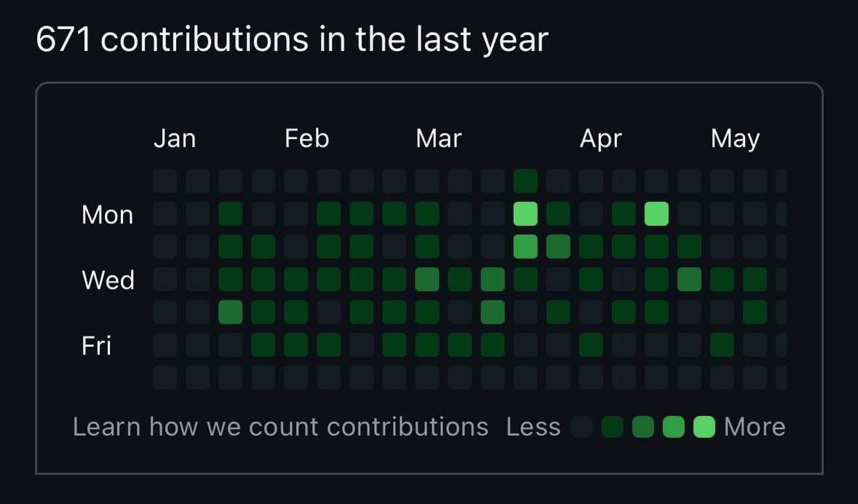Select the fourth legend swatch, before the brightest
858x504 pixels.
(x=674, y=427)
